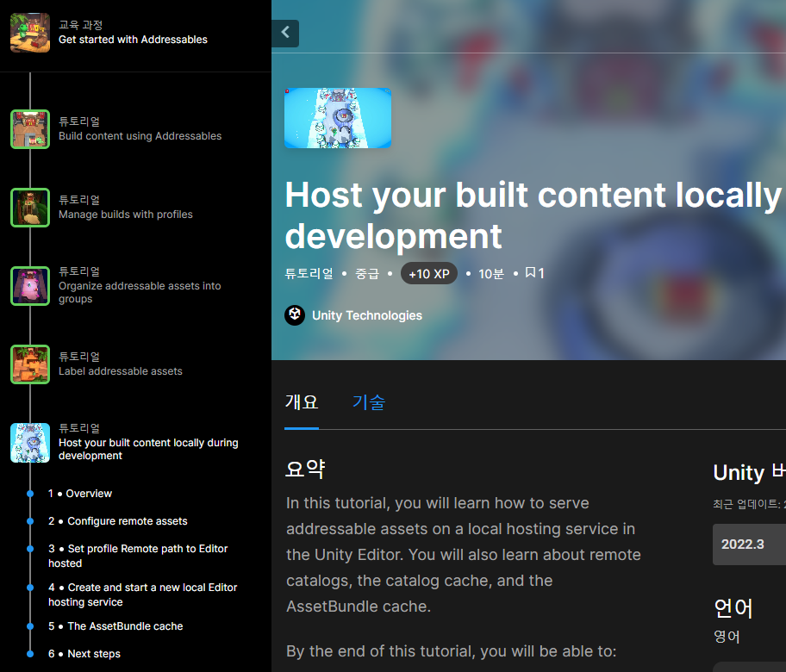Switch to the 기술 tab

pyautogui.click(x=369, y=402)
